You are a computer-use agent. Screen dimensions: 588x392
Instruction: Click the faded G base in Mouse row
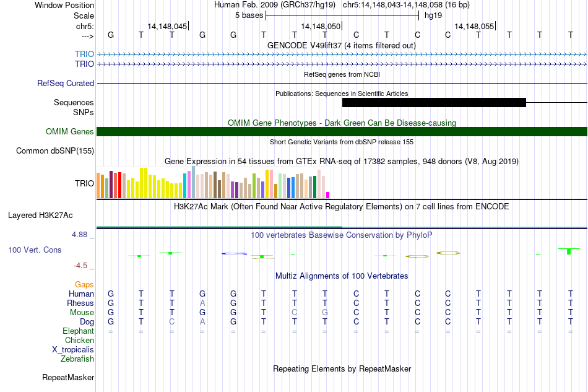(325, 313)
